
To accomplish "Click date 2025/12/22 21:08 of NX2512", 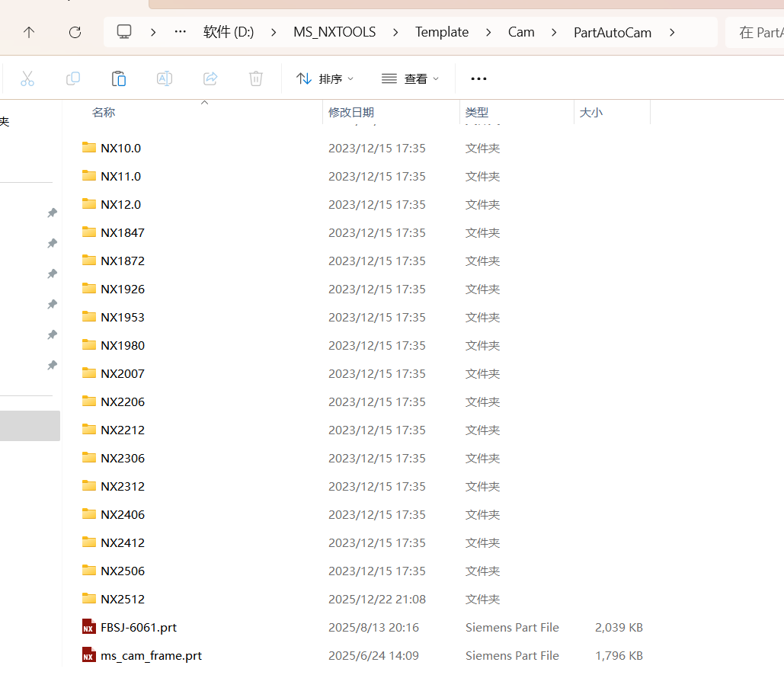I will click(x=377, y=599).
